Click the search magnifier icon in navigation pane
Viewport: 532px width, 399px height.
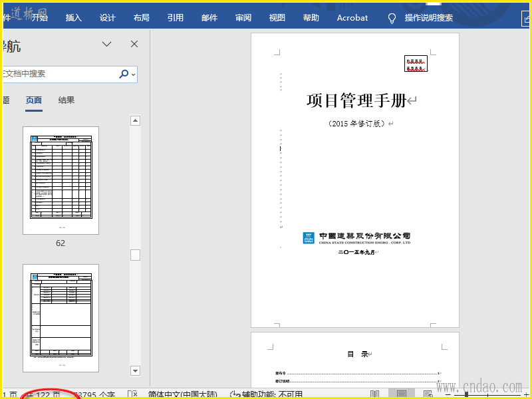coord(123,74)
